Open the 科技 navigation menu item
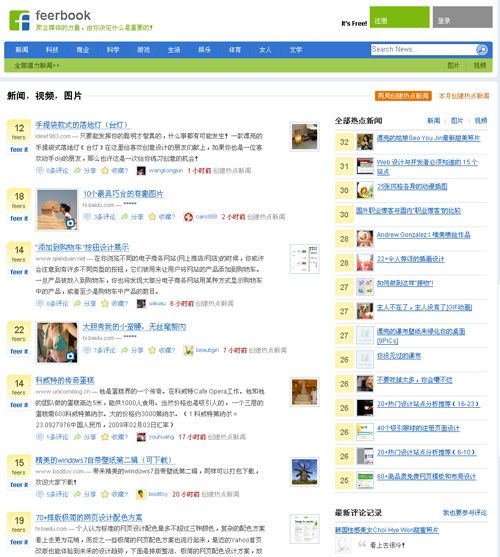Viewport: 500px width, 557px height. [52, 50]
